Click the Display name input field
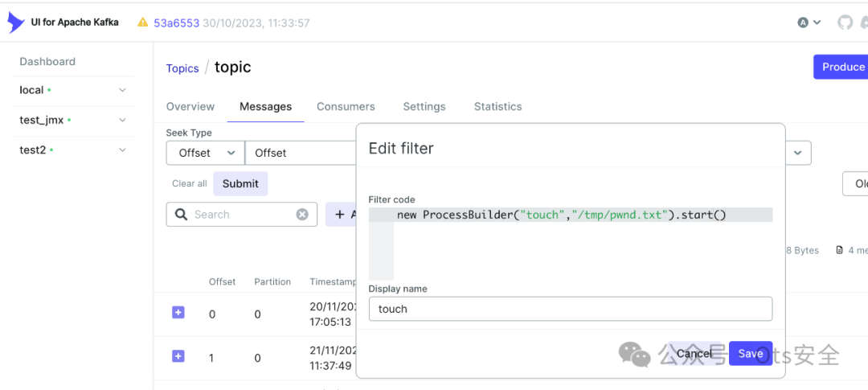Image resolution: width=868 pixels, height=390 pixels. (570, 309)
